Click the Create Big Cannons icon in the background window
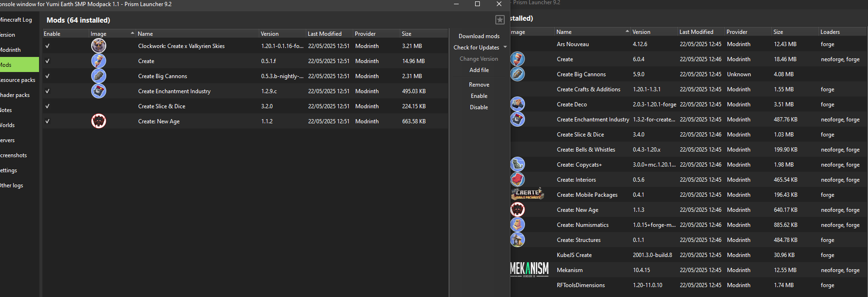Screen dimensions: 868x297 tap(517, 74)
